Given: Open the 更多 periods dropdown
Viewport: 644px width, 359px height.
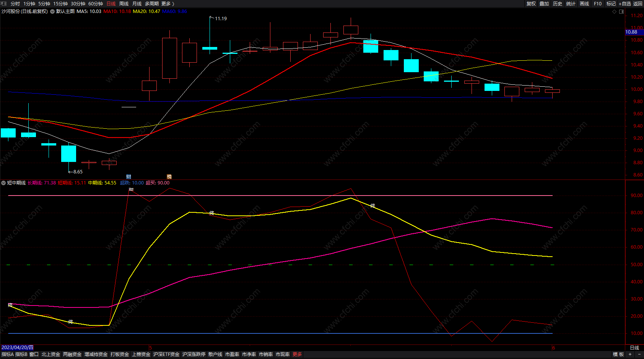Looking at the screenshot, I should tap(168, 3).
